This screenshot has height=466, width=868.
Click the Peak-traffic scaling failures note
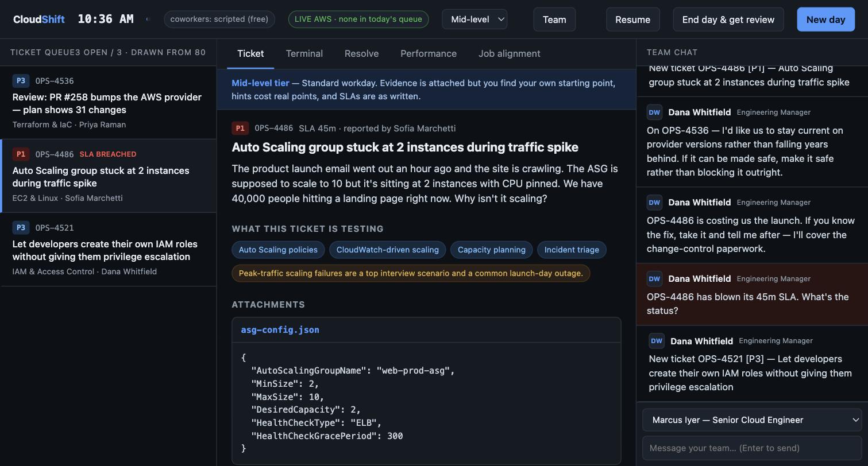coord(411,273)
